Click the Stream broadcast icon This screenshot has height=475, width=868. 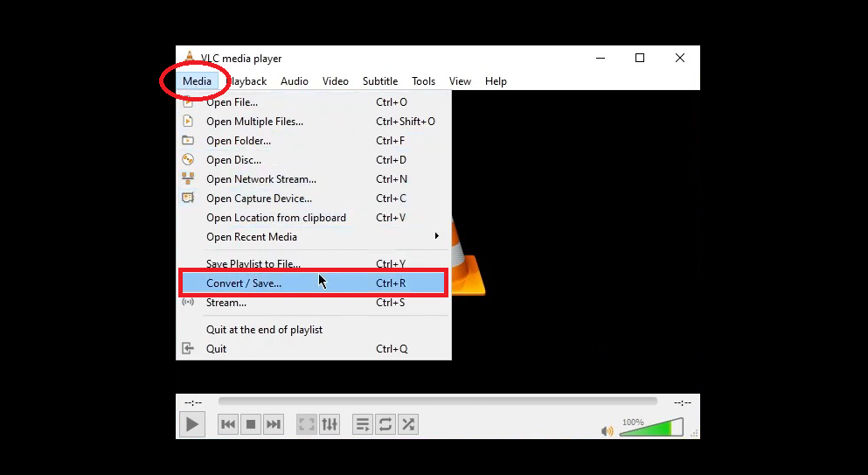(188, 302)
